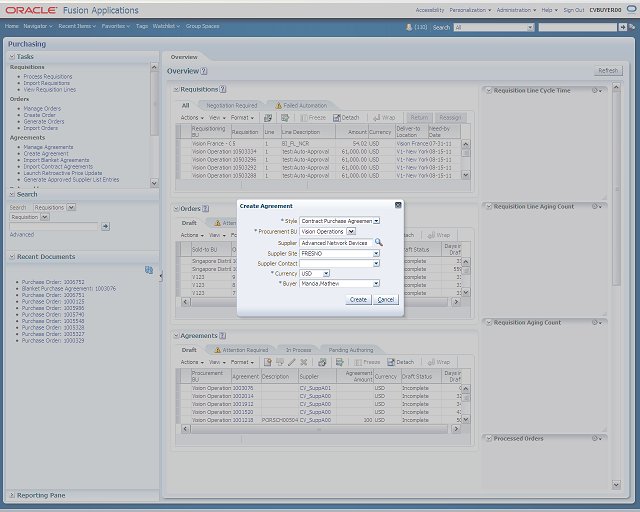Open the Navigator menu
This screenshot has width=640, height=512.
click(x=38, y=26)
